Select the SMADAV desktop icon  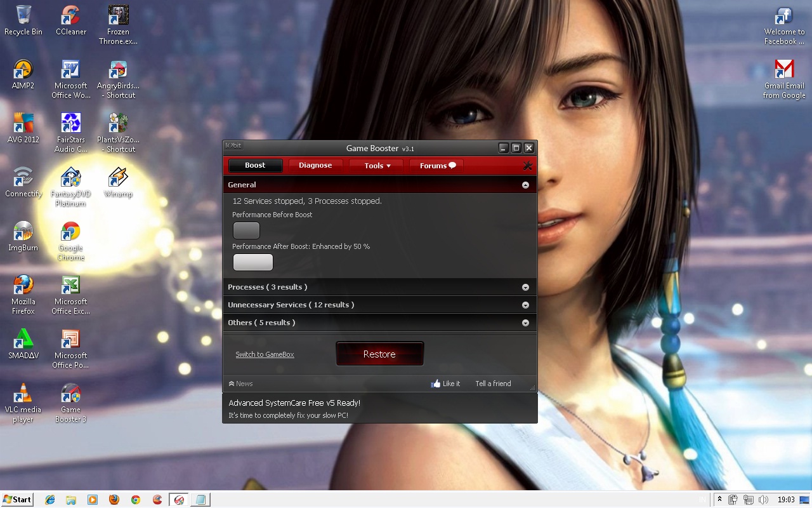23,345
